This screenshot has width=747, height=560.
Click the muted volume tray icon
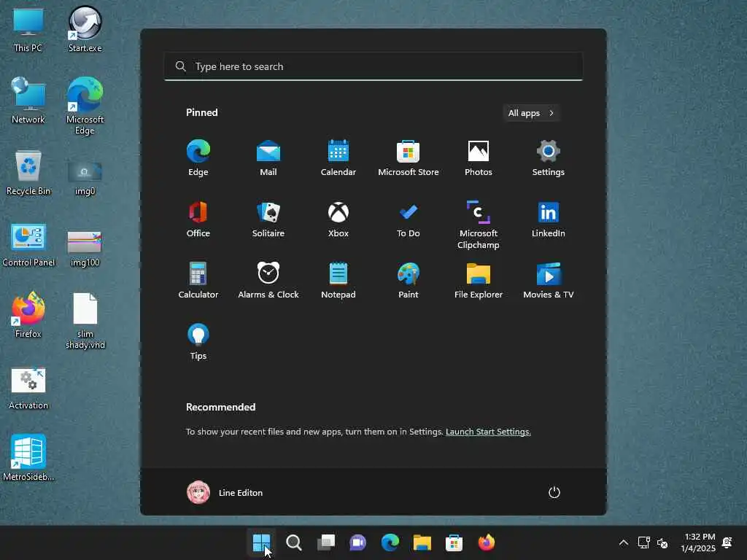662,542
